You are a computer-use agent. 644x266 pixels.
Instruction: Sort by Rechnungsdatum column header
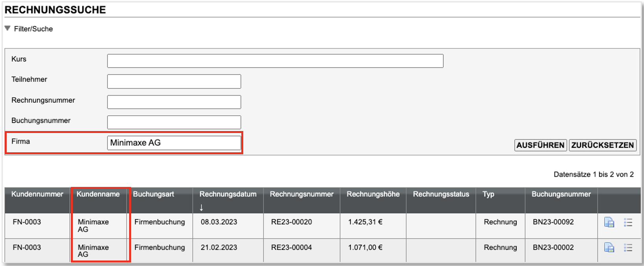point(228,194)
